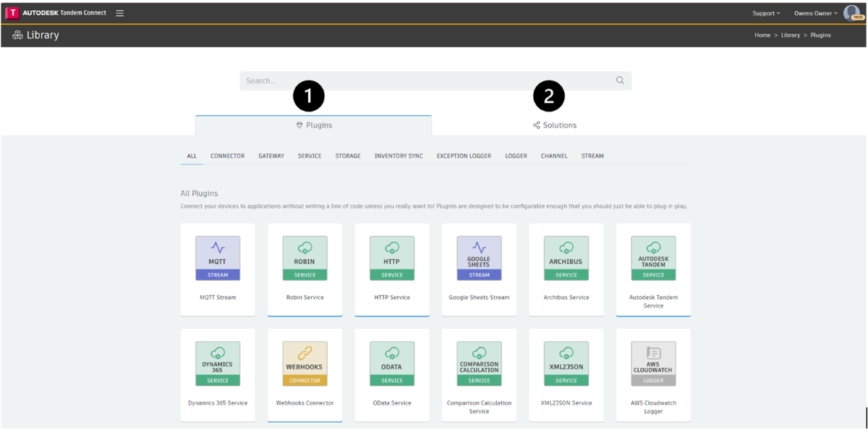Open the OData Service plugin icon
The image size is (868, 433).
point(392,363)
